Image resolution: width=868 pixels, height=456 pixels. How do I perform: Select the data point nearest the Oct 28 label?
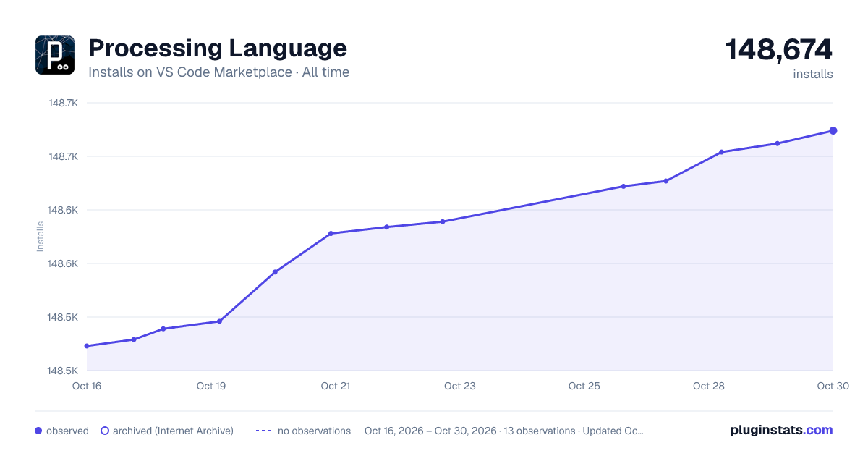pyautogui.click(x=722, y=152)
